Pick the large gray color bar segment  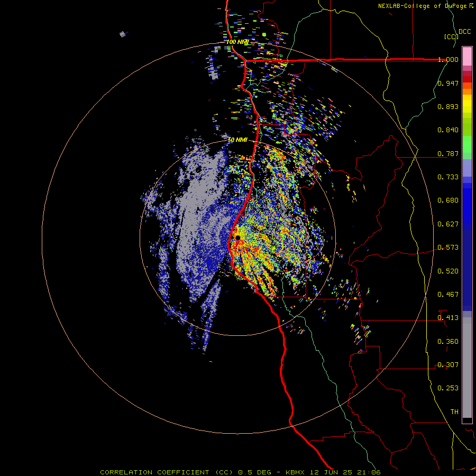pos(467,368)
